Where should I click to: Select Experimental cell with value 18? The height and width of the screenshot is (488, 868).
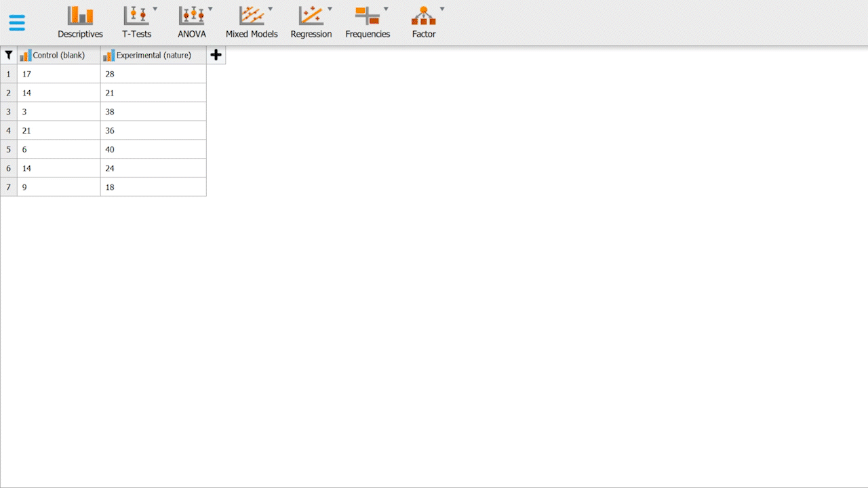click(x=153, y=187)
